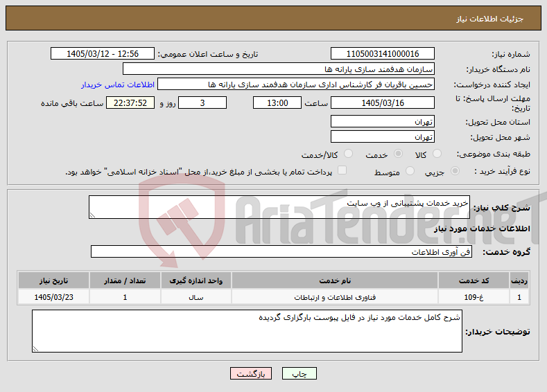The image size is (547, 392).
Task: Click the public announcement date-time field
Action: 102,53
